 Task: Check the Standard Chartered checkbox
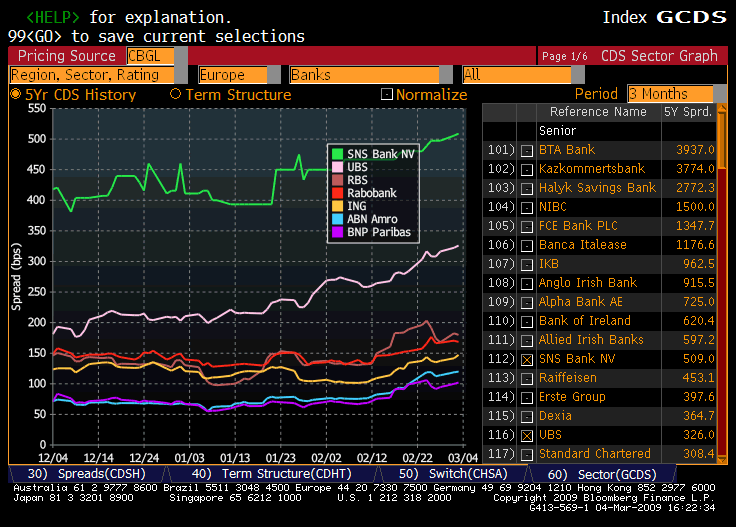point(527,455)
